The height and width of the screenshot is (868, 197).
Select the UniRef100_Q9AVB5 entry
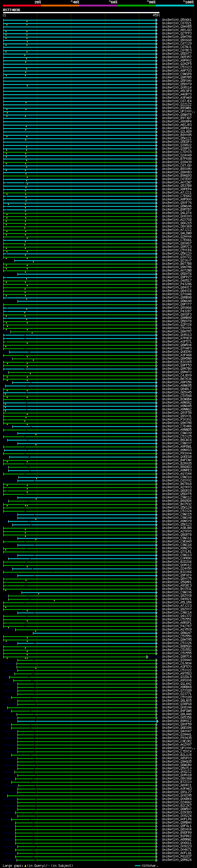[176, 26]
